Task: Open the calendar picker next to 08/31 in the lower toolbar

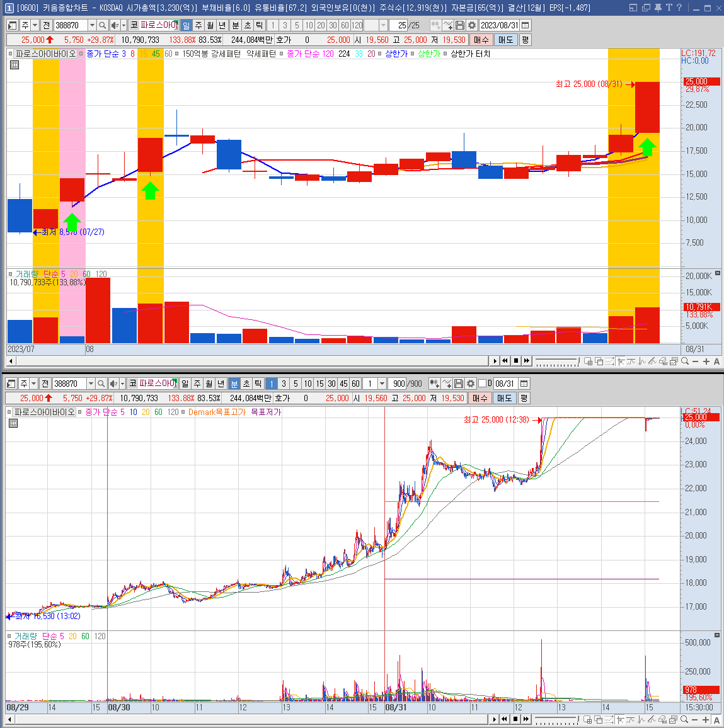Action: tap(524, 384)
